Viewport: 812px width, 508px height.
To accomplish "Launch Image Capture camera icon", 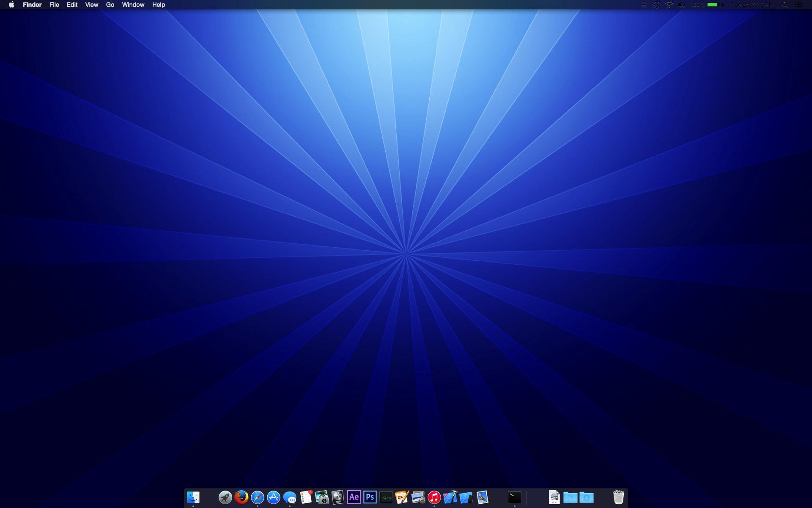I will tap(322, 497).
